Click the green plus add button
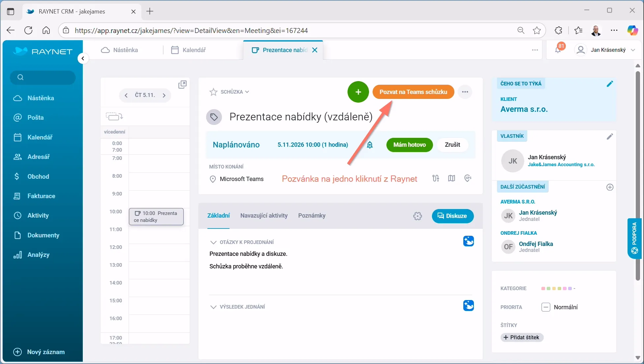Screen dimensions: 644x364 358,92
